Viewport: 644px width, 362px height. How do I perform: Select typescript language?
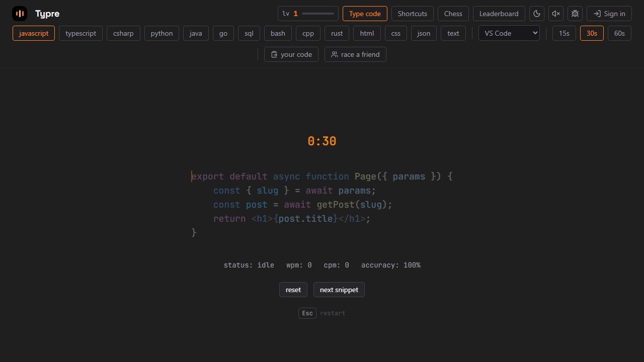[x=80, y=33]
